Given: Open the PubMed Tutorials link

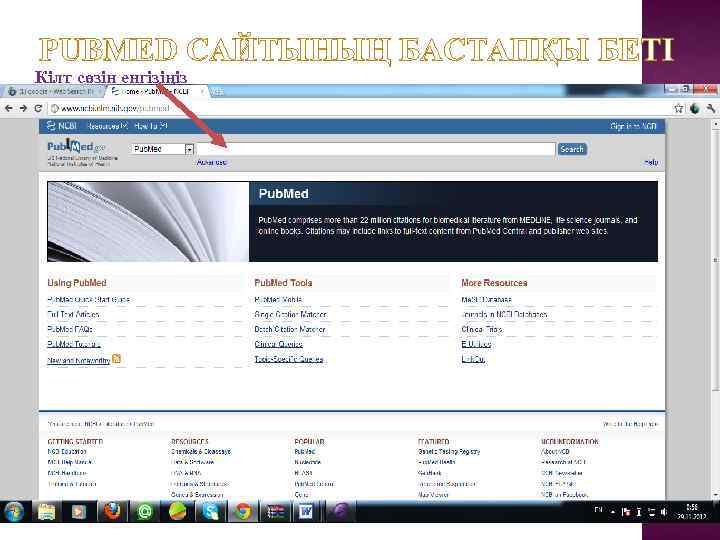Looking at the screenshot, I should point(73,344).
